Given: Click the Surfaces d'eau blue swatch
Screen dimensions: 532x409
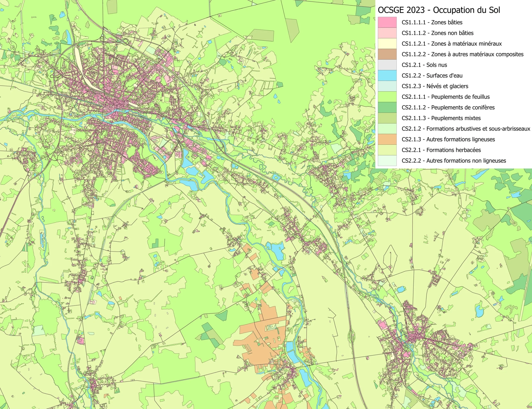Looking at the screenshot, I should 387,76.
